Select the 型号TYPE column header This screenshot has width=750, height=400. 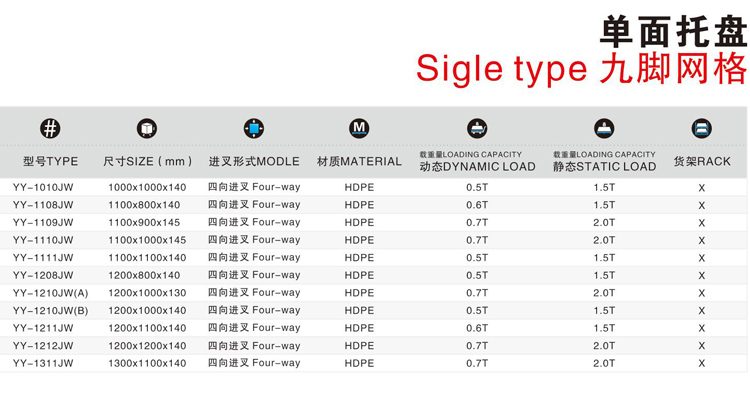click(51, 161)
